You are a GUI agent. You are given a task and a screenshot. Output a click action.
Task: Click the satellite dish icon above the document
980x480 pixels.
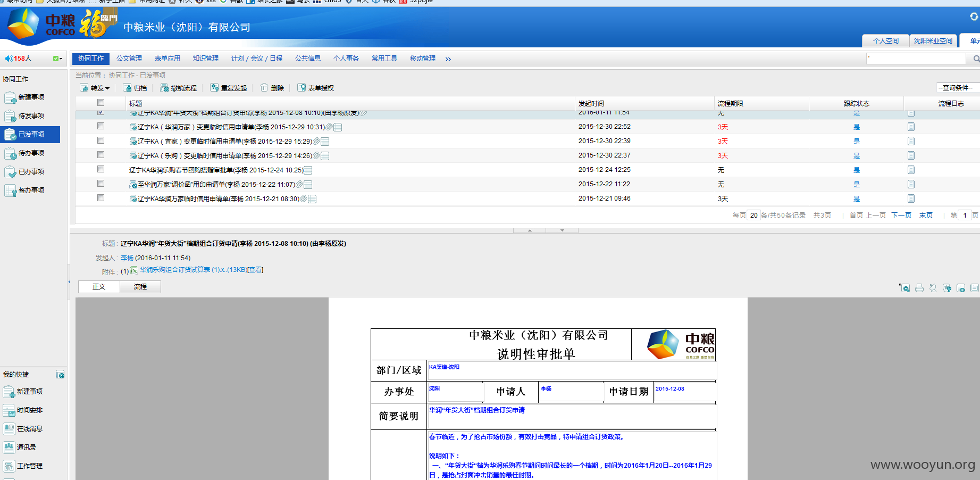(x=933, y=288)
